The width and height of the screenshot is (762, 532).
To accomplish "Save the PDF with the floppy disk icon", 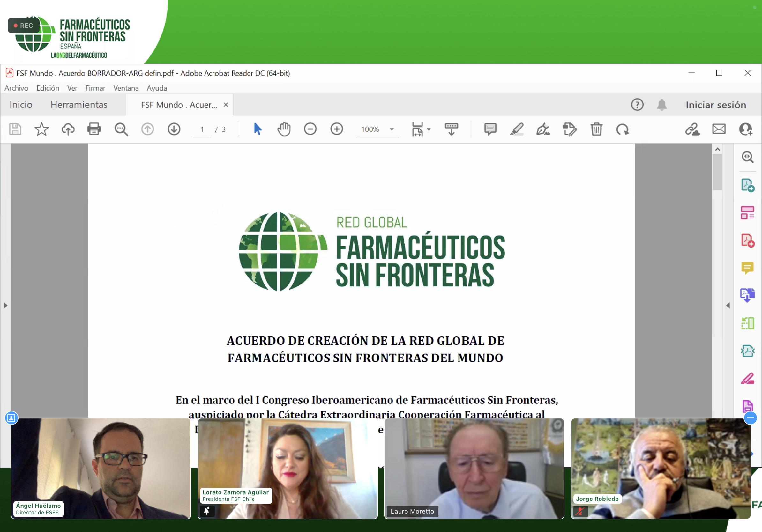I will click(15, 129).
